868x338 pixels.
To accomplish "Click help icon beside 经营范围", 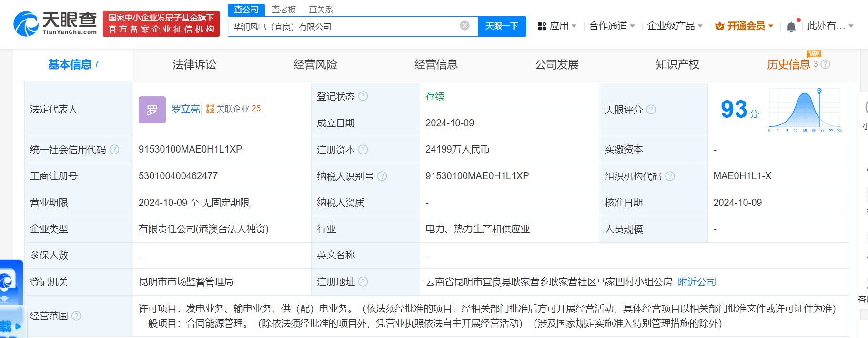I will [x=76, y=316].
